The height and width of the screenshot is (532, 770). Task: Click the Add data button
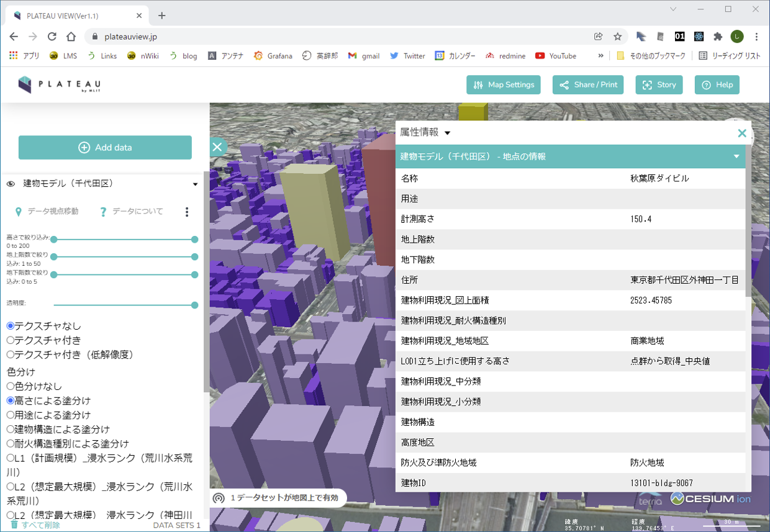pyautogui.click(x=105, y=148)
